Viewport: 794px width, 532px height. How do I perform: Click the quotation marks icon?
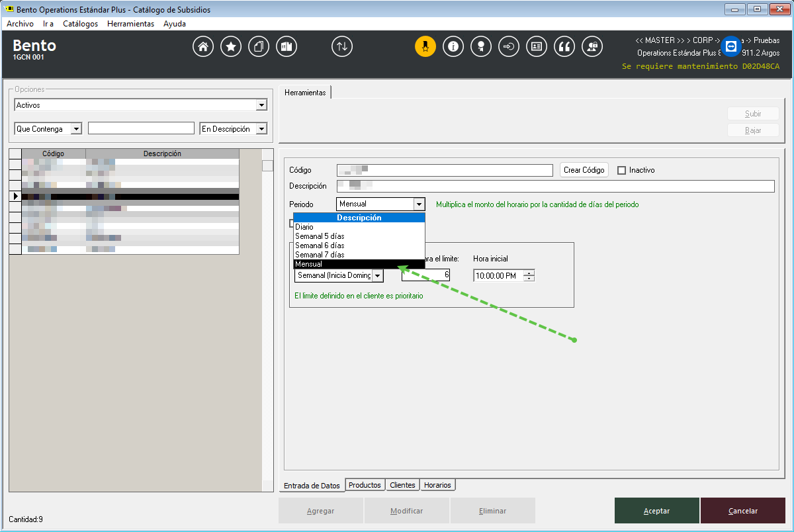point(564,47)
